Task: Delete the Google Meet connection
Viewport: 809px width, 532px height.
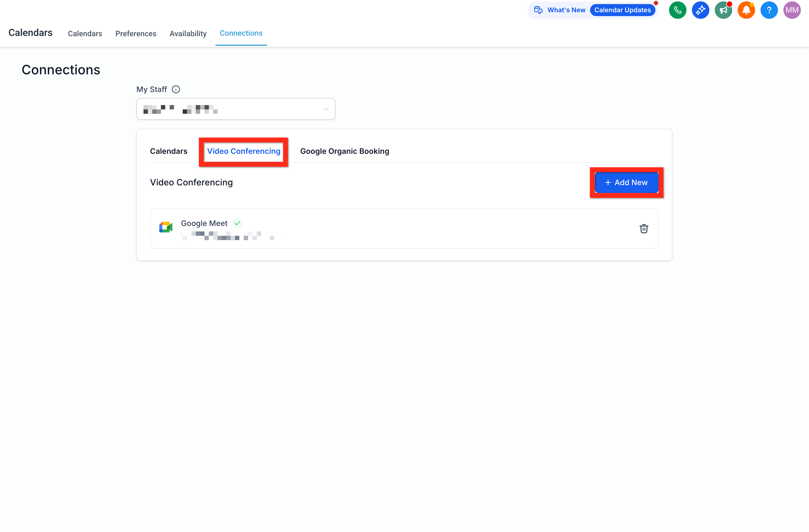Action: 643,228
